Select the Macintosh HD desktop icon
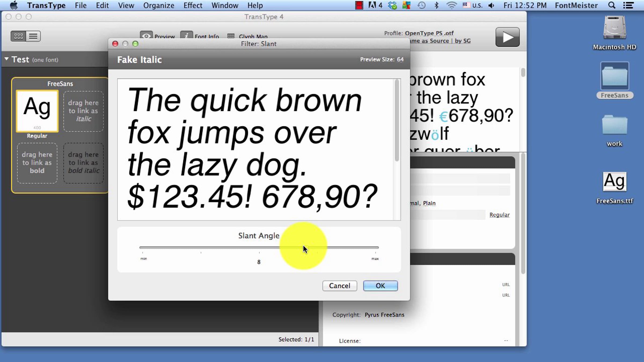Screen dimensions: 644x362 click(614, 33)
